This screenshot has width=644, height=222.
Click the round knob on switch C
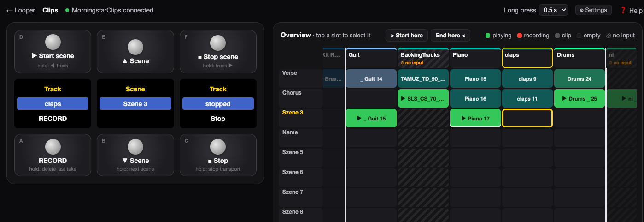218,147
